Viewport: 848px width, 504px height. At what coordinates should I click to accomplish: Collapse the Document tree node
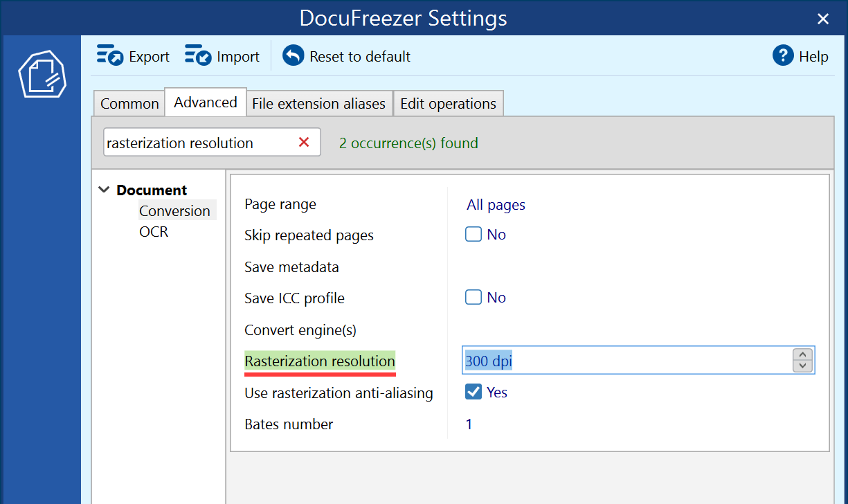point(104,189)
